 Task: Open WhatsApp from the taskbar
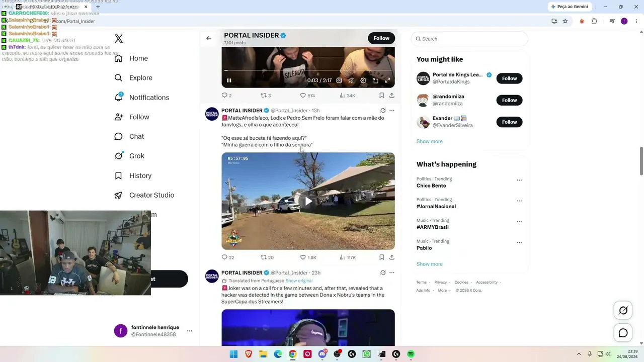[366, 354]
